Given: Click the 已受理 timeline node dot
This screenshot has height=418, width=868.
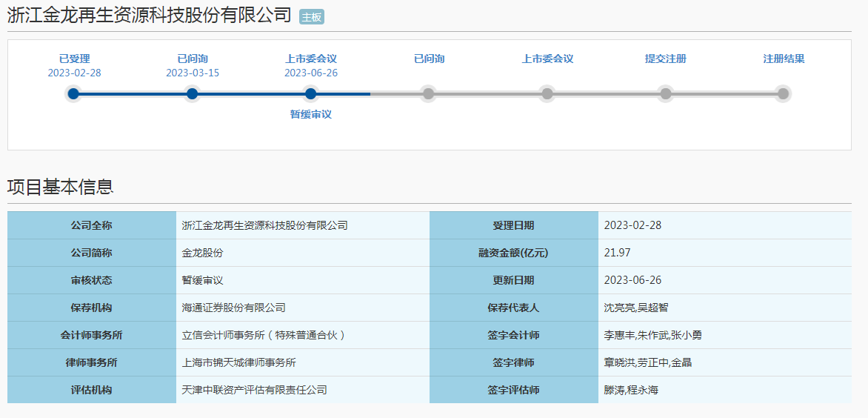Looking at the screenshot, I should pos(73,93).
